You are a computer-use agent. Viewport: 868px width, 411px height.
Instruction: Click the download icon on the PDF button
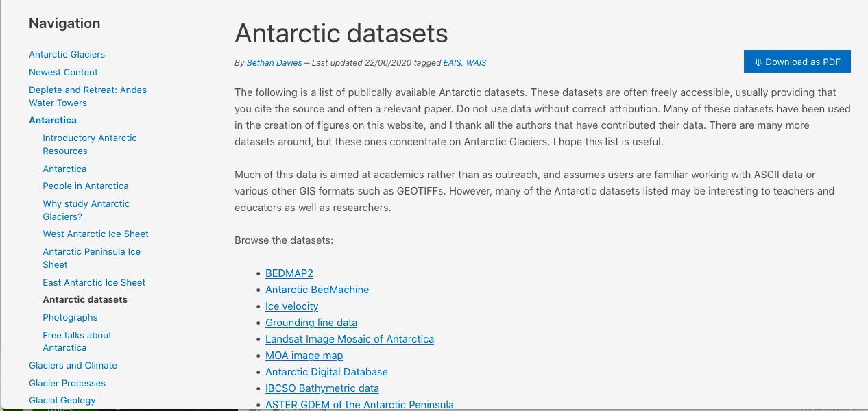(758, 62)
